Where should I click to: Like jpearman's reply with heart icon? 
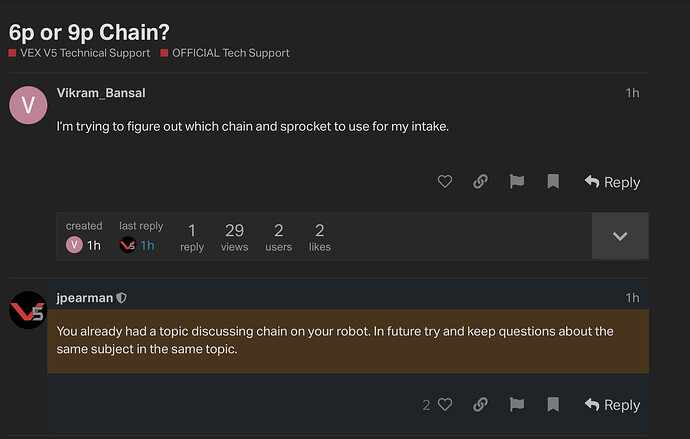click(445, 405)
